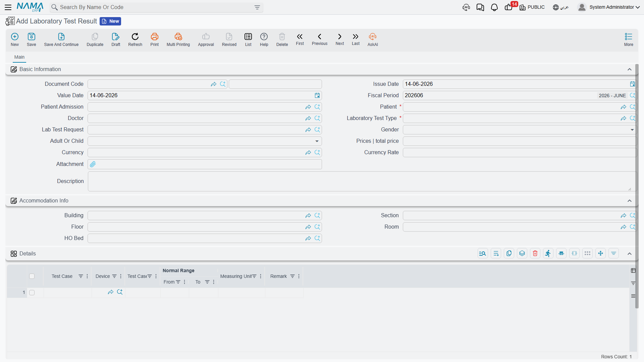
Task: Click the Save toolbar icon
Action: point(32,37)
